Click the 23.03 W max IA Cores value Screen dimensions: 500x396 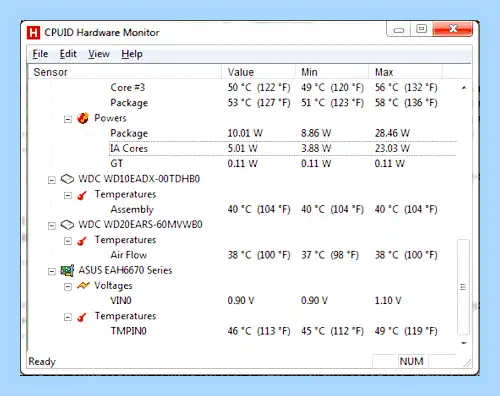pyautogui.click(x=392, y=148)
